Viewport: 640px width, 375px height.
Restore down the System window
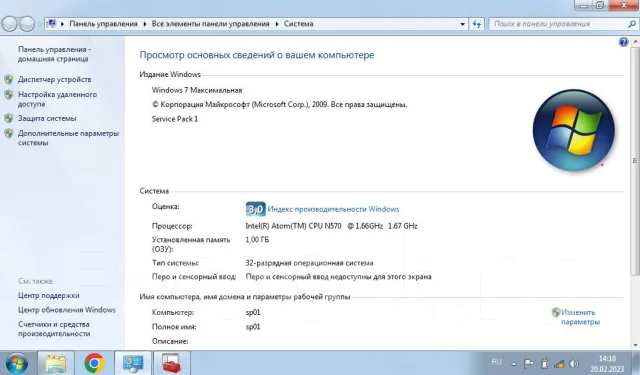[600, 5]
